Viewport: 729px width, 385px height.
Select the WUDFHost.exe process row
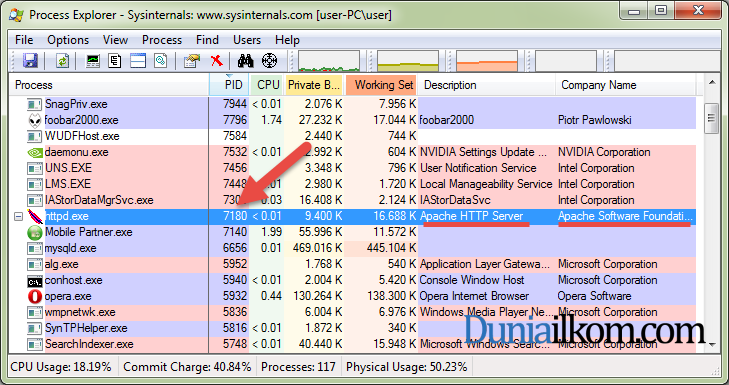point(352,136)
